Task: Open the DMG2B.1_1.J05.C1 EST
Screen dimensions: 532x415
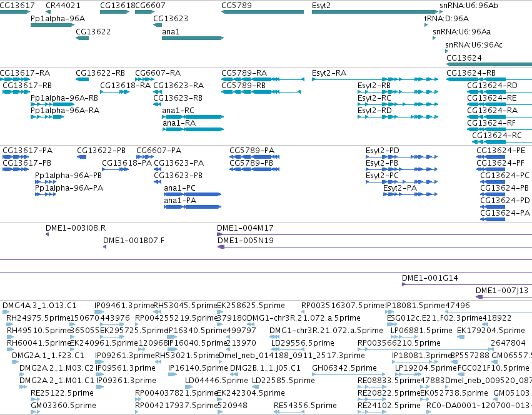Action: (233, 374)
